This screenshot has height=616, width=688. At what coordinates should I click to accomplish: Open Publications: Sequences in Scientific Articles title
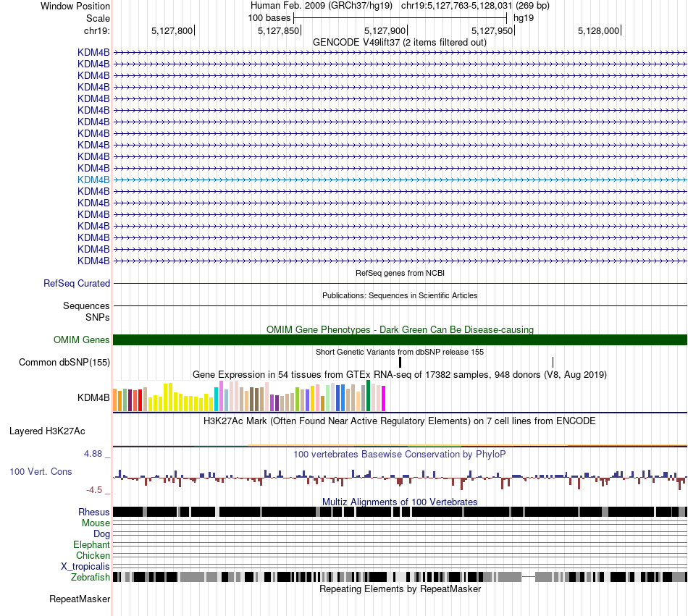(400, 295)
